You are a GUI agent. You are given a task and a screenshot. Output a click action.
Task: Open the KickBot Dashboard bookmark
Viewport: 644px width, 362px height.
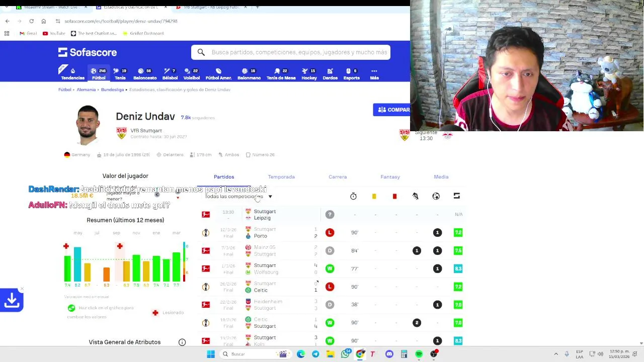pyautogui.click(x=143, y=33)
